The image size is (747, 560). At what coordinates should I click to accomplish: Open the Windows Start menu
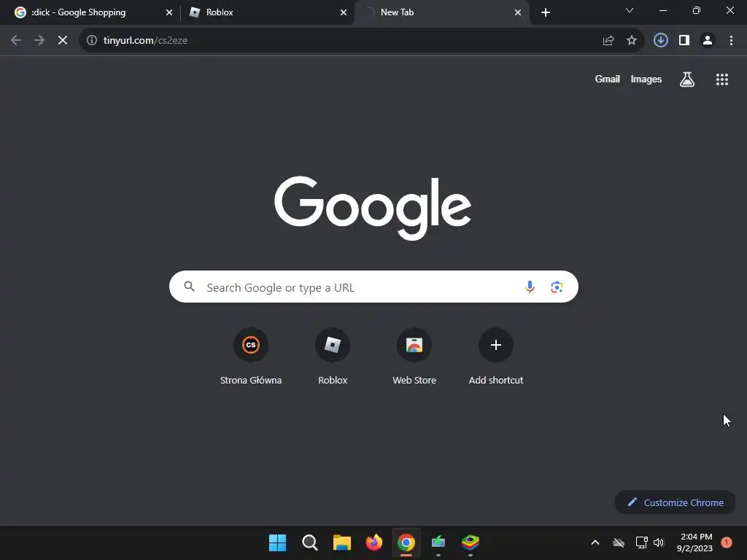[x=278, y=542]
